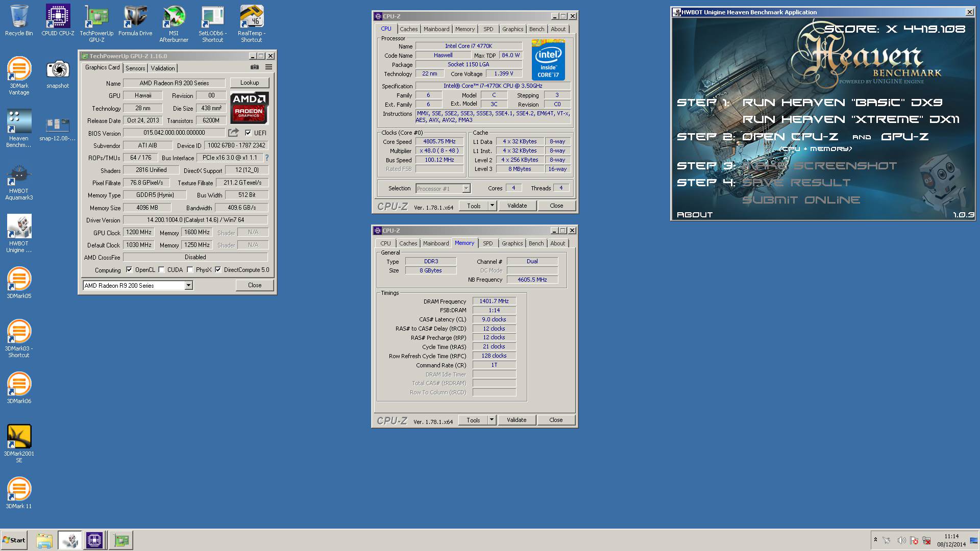The image size is (980, 551).
Task: Toggle DirectCompute 5.0 checkbox
Action: [218, 270]
